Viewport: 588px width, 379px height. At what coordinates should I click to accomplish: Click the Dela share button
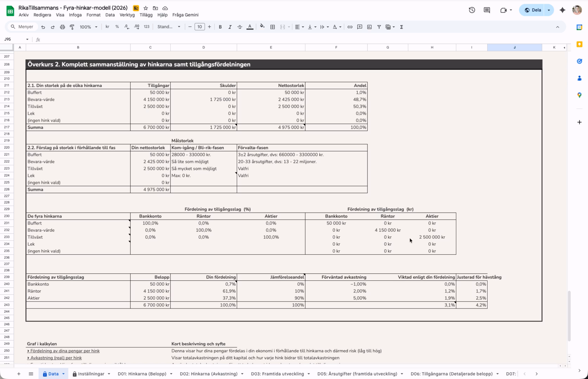(533, 10)
